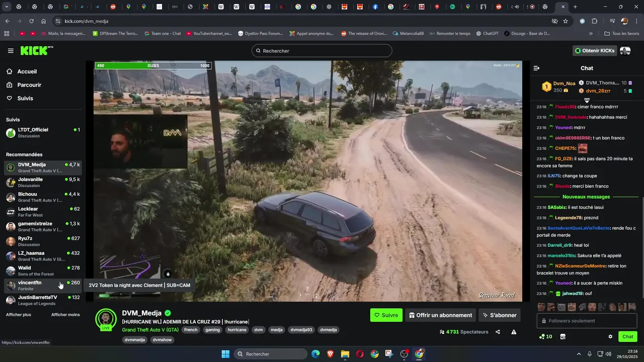Click S'abonner subscribe button

coord(500,315)
